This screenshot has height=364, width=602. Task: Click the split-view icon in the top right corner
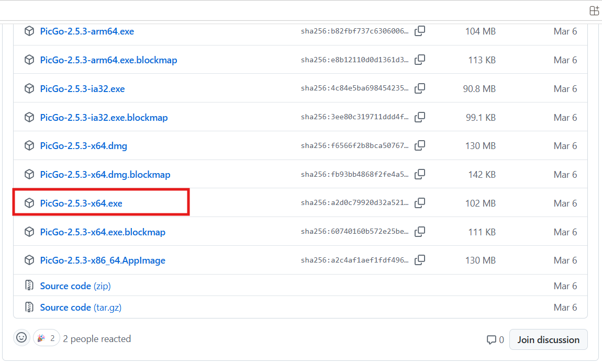(594, 11)
